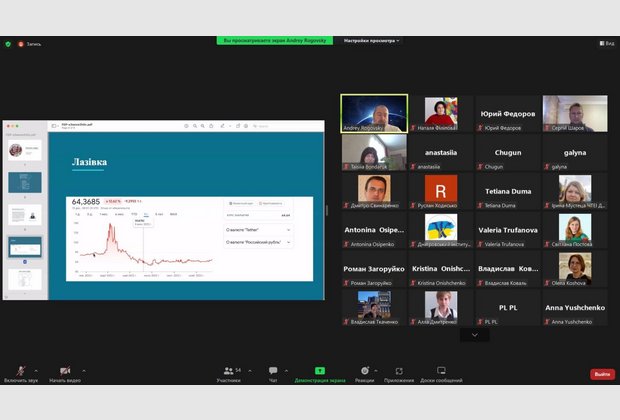Select Andrey Rogovsky video tile
Viewport: 620px width, 420px height.
point(374,113)
